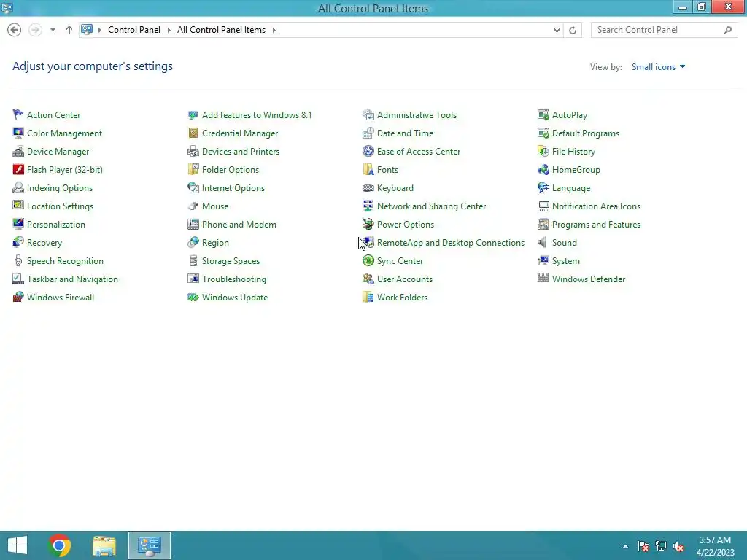Click the Keyboard icon
The width and height of the screenshot is (747, 560).
coord(368,188)
